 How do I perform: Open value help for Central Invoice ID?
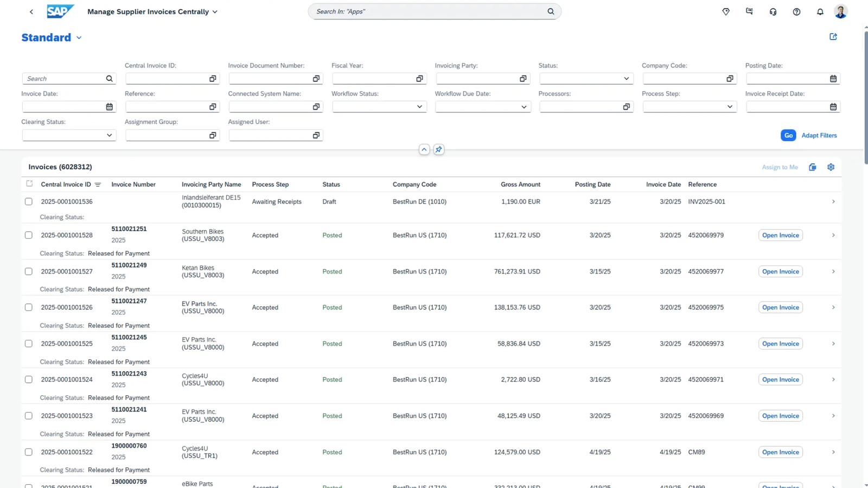coord(213,79)
